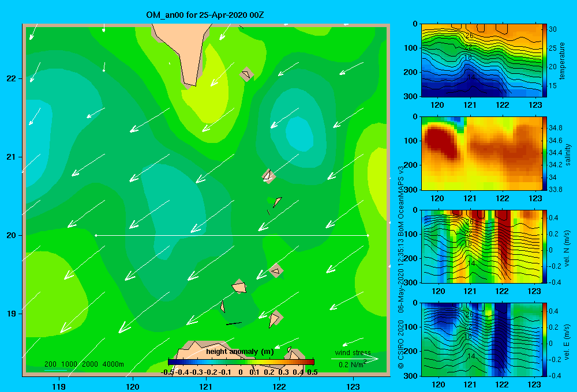Click the "vel. E (m/s)" axis label
577x392 pixels.
pos(567,342)
